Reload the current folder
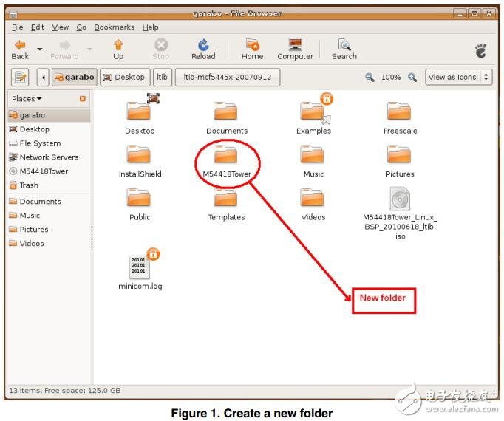504x421 pixels. coord(203,46)
